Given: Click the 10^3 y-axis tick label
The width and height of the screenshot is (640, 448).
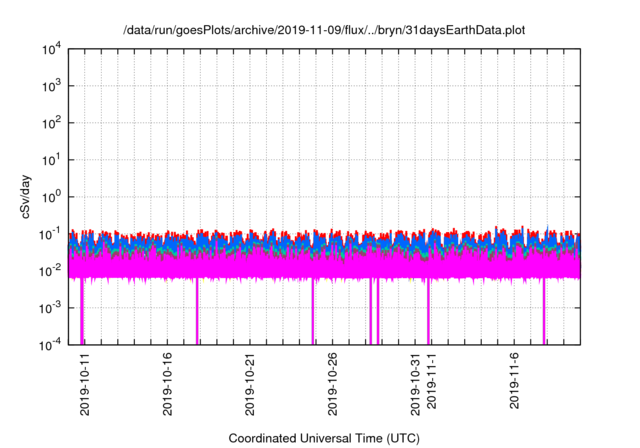Looking at the screenshot, I should [x=51, y=86].
